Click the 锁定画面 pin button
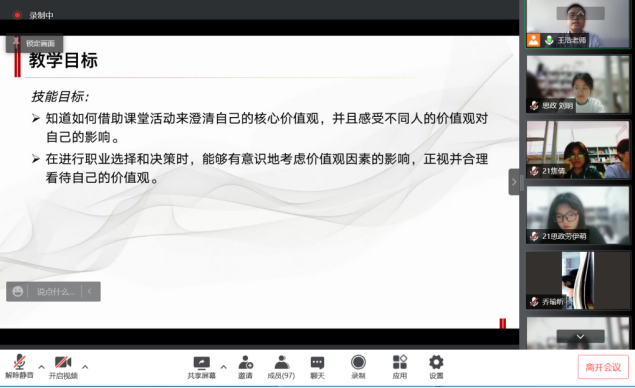This screenshot has width=635, height=388. tap(34, 43)
